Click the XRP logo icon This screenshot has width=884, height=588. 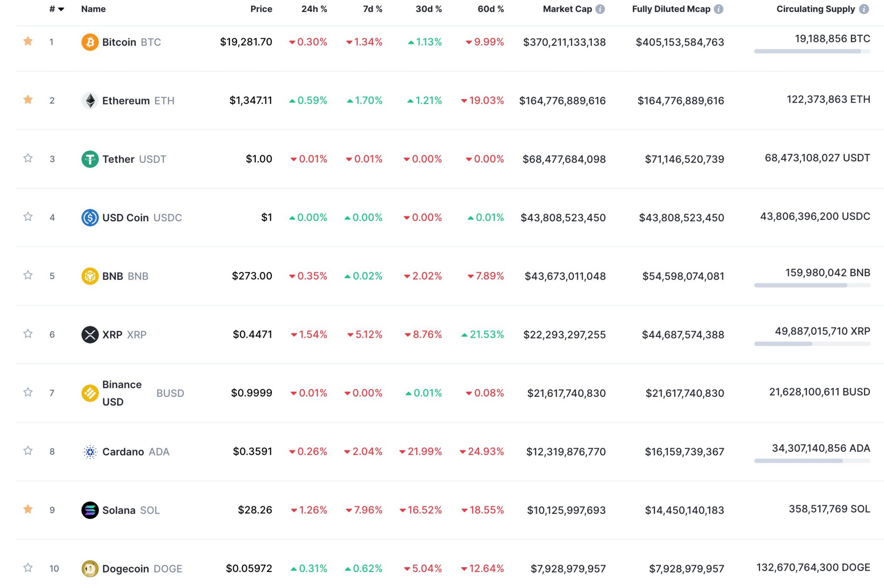(90, 334)
